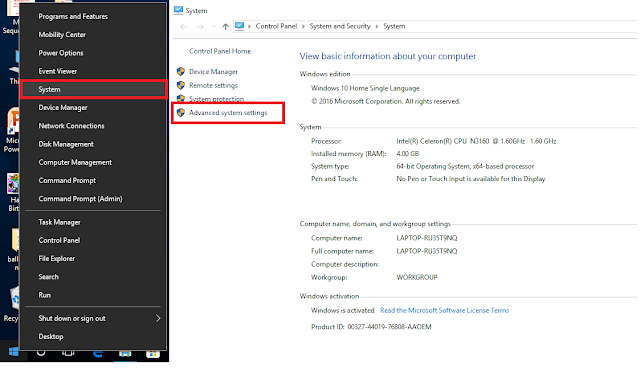Click System and Security breadcrumb
This screenshot has width=640, height=368.
tap(340, 26)
